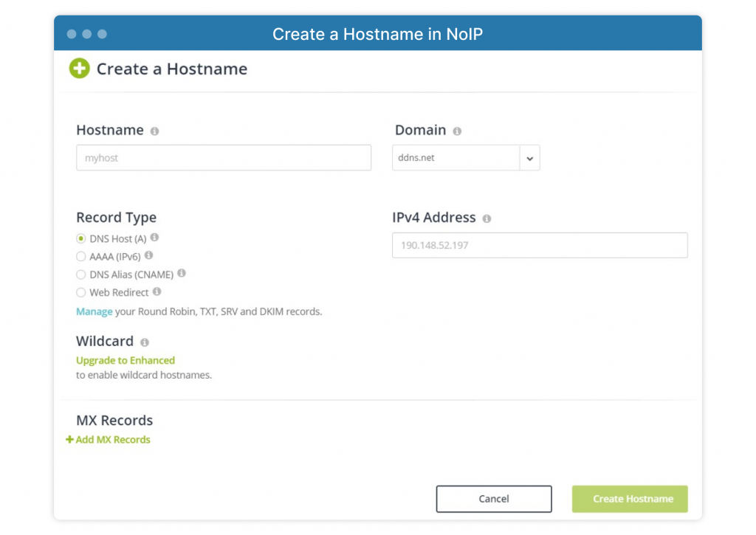Pick the Web Redirect radio button

(81, 292)
